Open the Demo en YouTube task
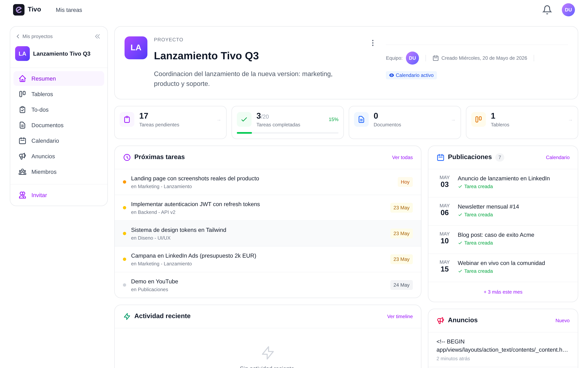This screenshot has height=368, width=588. tap(268, 285)
